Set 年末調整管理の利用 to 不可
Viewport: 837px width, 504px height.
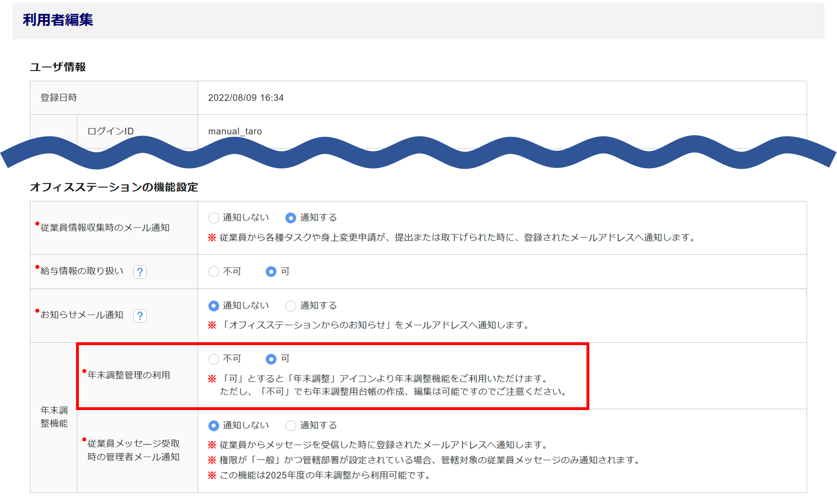coord(214,359)
